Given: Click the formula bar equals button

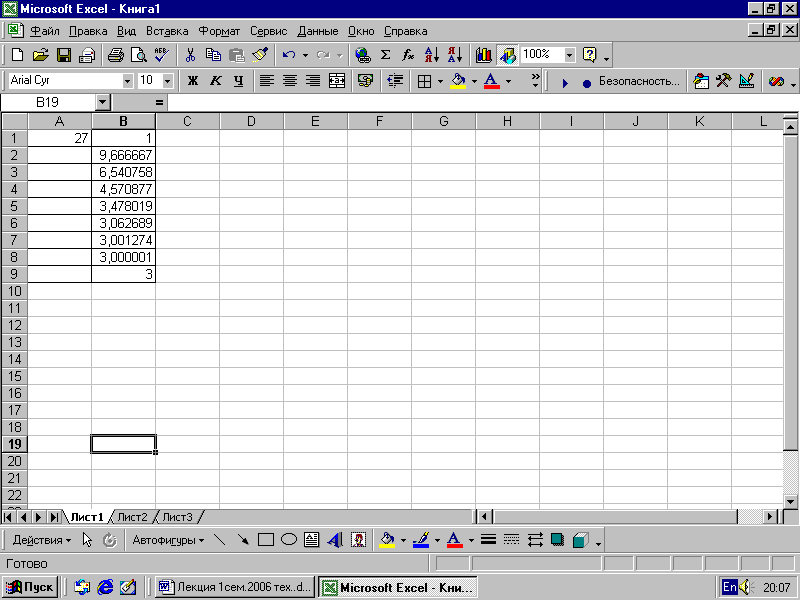Looking at the screenshot, I should [x=159, y=103].
